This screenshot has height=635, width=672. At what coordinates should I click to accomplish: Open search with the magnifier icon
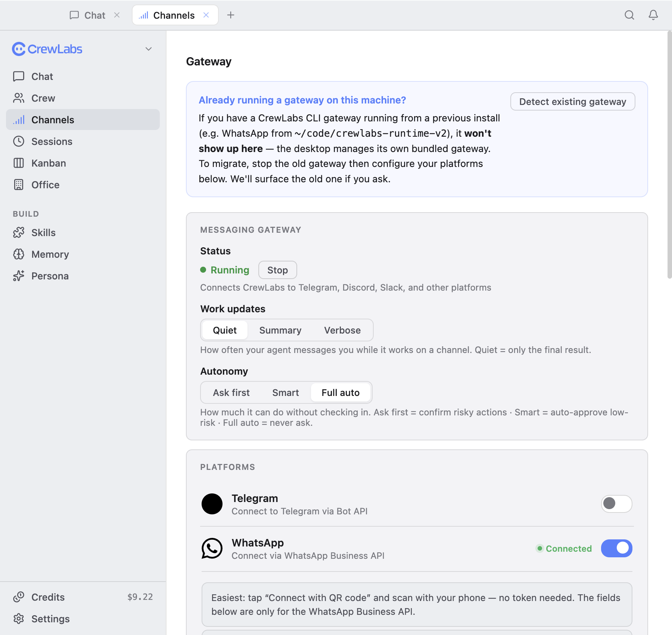[x=629, y=15]
